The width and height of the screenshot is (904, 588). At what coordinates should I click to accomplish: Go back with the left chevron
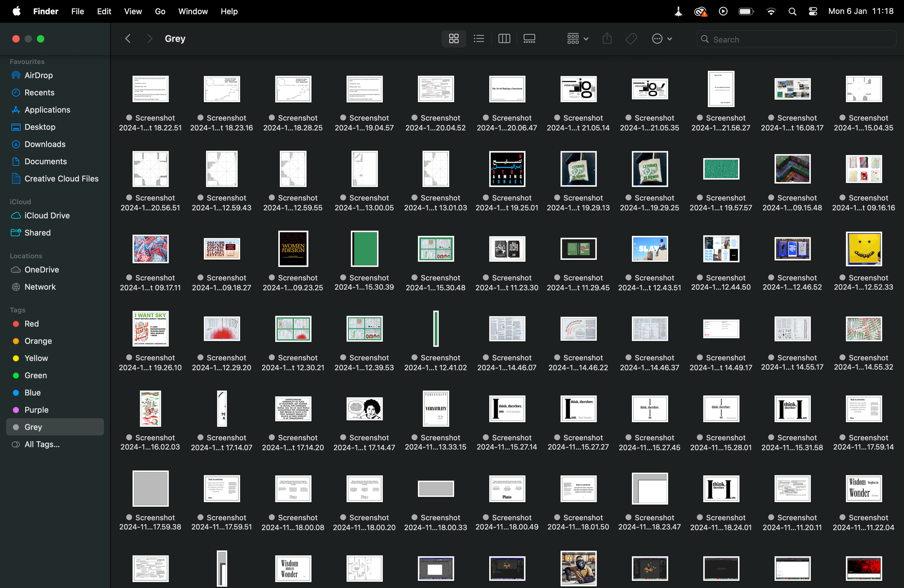[x=128, y=39]
